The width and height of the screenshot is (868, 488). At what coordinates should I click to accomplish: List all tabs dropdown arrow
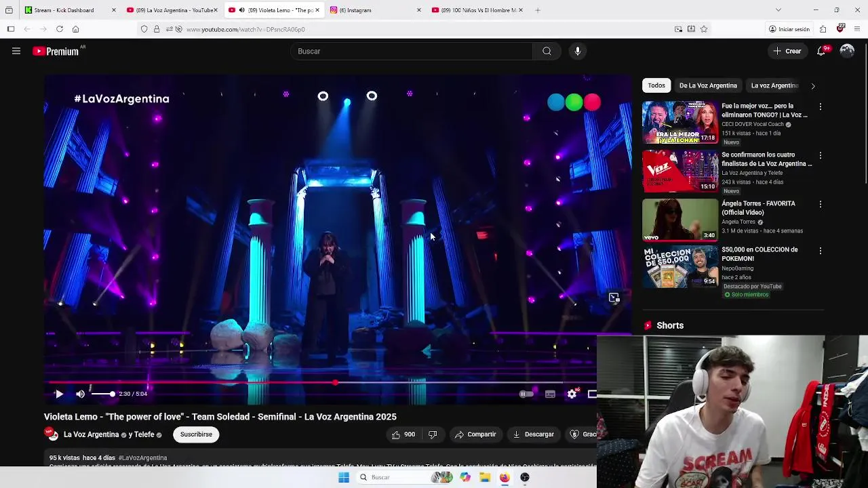pyautogui.click(x=778, y=10)
